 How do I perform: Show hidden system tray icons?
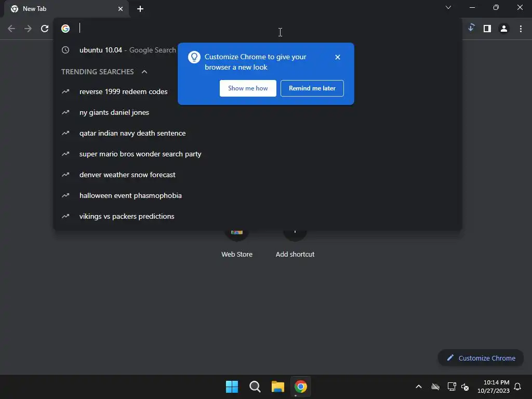[419, 387]
